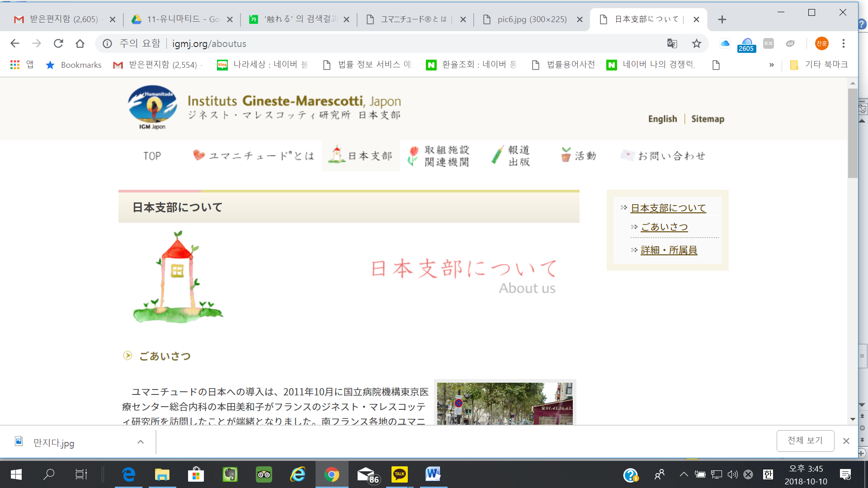Screen dimensions: 868x488
Task: Reload the page with the refresh icon
Action: pyautogui.click(x=58, y=43)
